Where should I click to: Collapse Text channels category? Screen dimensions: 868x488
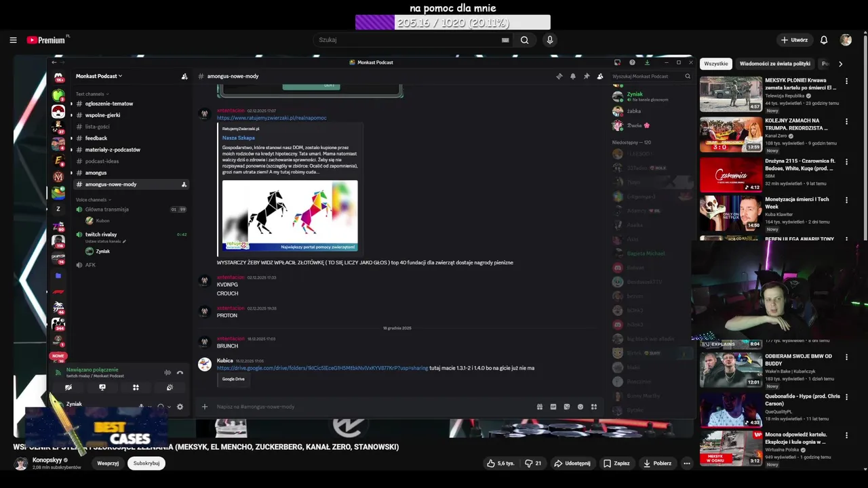(92, 94)
